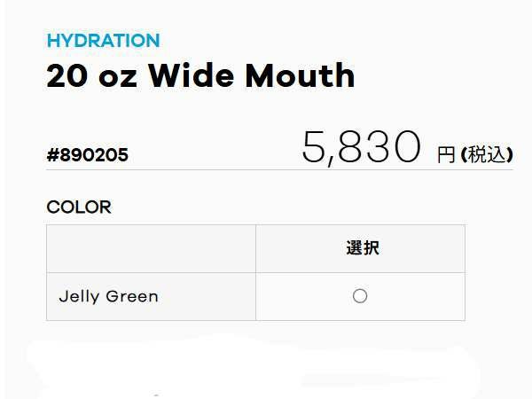Click the 円 yen symbol
Viewport: 532px width, 399px height.
(446, 155)
